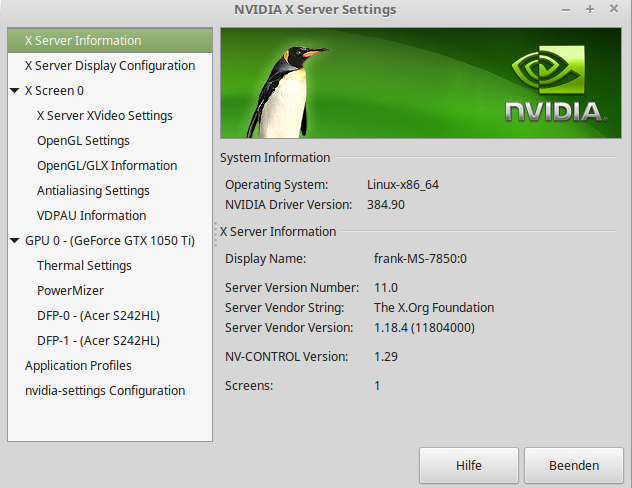
Task: Click the Screens label
Action: click(249, 386)
